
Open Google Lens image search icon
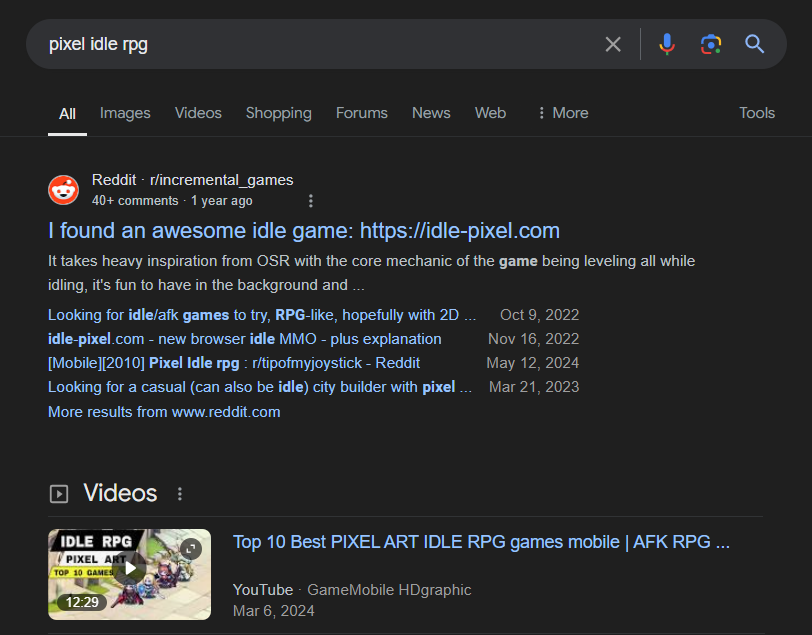tap(711, 44)
